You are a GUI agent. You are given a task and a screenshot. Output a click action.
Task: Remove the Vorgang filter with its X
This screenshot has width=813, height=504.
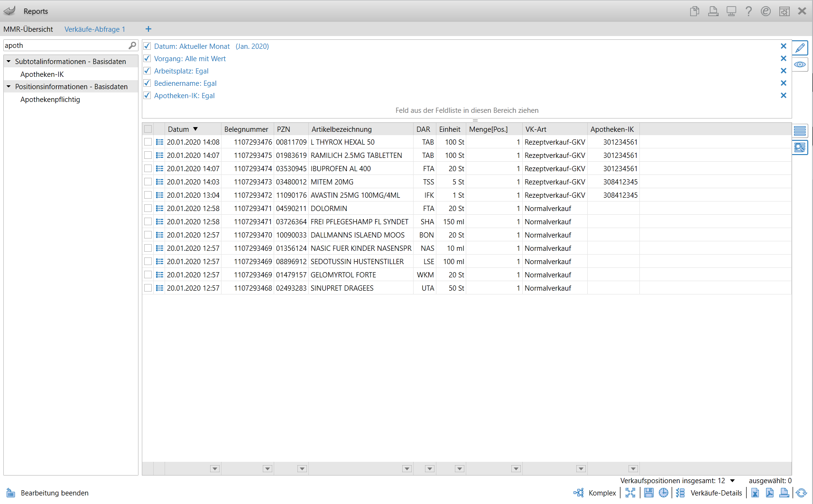(784, 58)
